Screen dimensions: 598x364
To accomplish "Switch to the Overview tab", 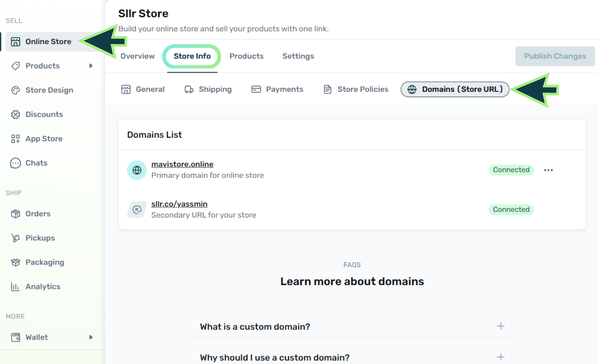I will click(137, 56).
